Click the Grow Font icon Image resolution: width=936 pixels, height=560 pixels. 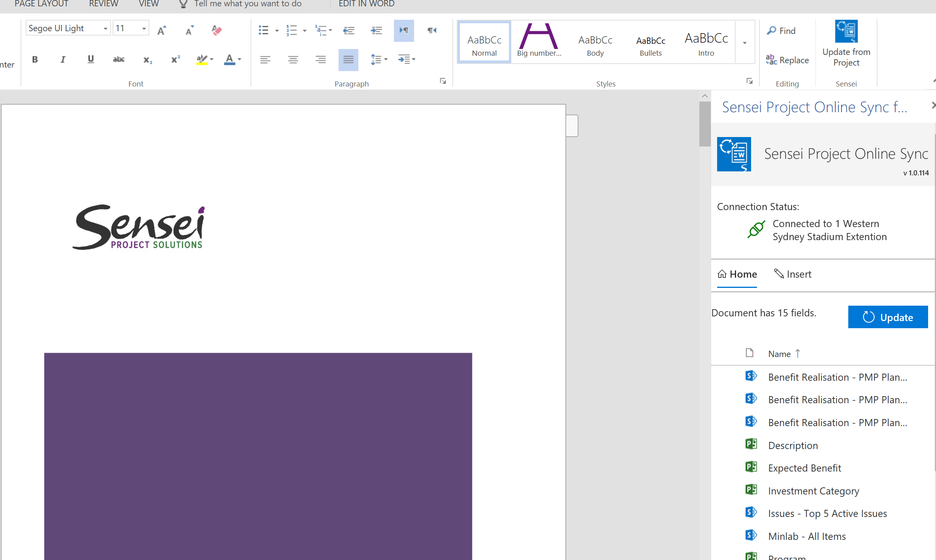pyautogui.click(x=162, y=30)
